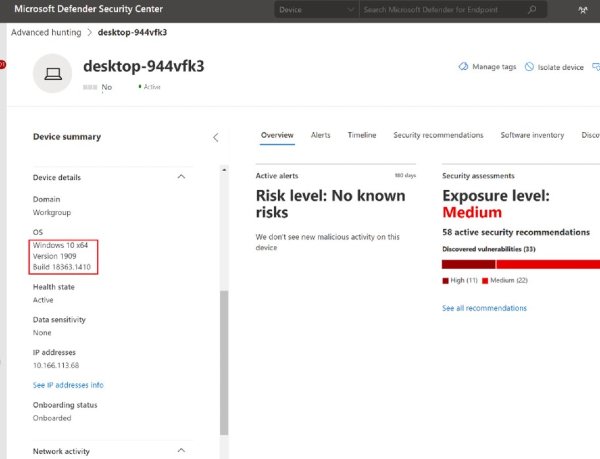Click the search magnifier icon
The width and height of the screenshot is (600, 459).
[532, 10]
